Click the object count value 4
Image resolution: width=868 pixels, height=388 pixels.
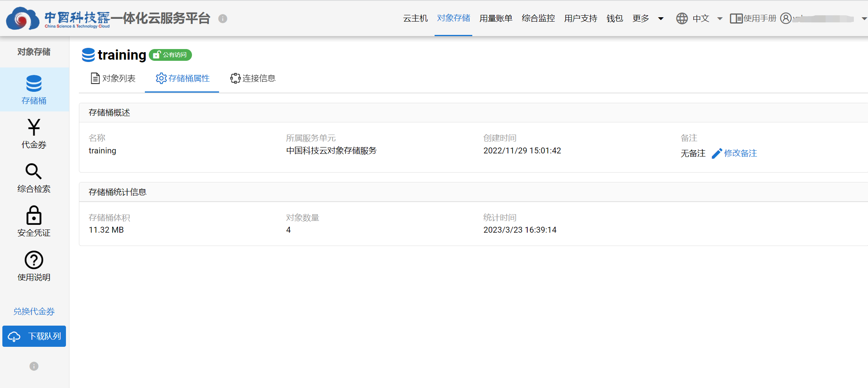pyautogui.click(x=289, y=230)
